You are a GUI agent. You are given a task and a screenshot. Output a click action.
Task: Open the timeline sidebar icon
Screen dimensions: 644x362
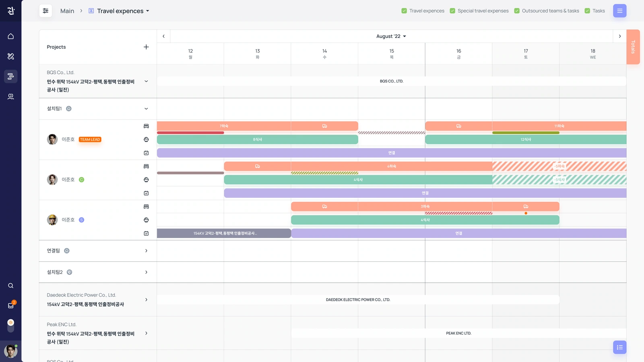tap(11, 76)
